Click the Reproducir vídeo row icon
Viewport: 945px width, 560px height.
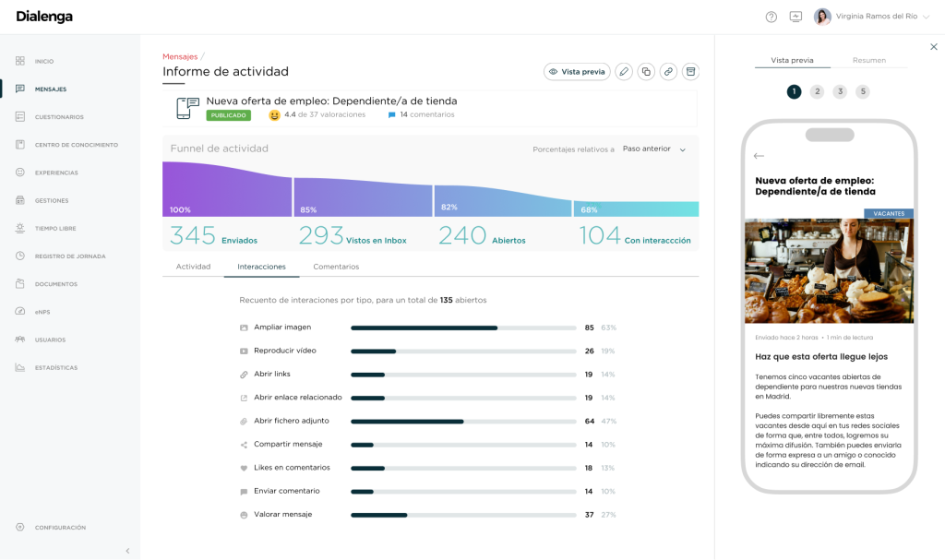(244, 351)
